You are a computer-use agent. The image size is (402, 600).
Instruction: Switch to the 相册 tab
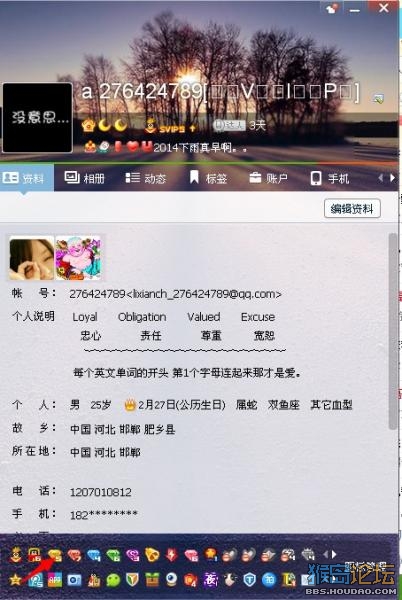click(x=85, y=178)
